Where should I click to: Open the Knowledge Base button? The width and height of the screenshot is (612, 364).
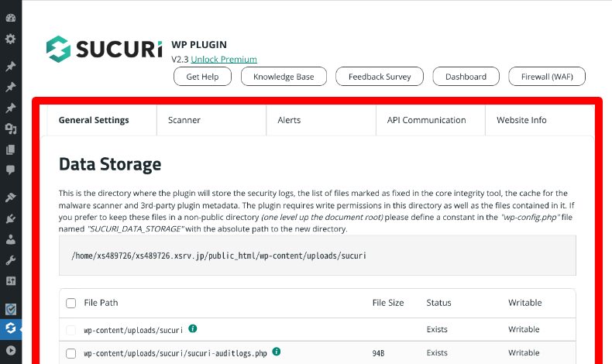[x=284, y=77]
